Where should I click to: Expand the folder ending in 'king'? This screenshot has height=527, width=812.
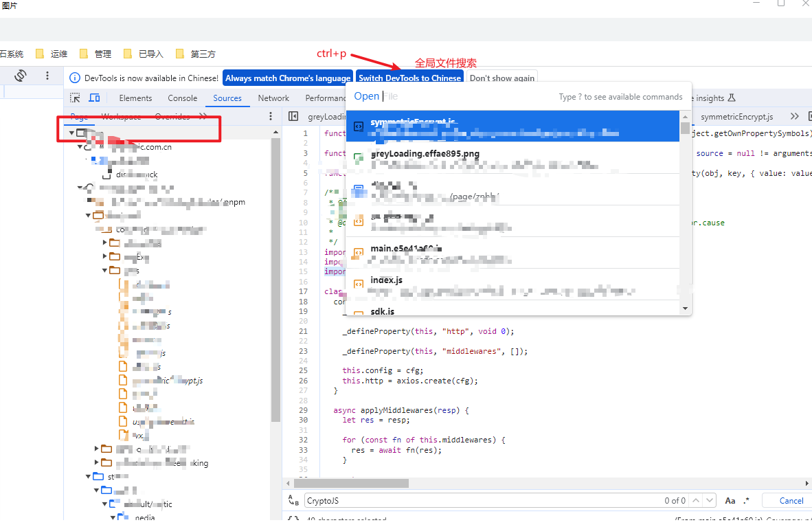pyautogui.click(x=96, y=462)
